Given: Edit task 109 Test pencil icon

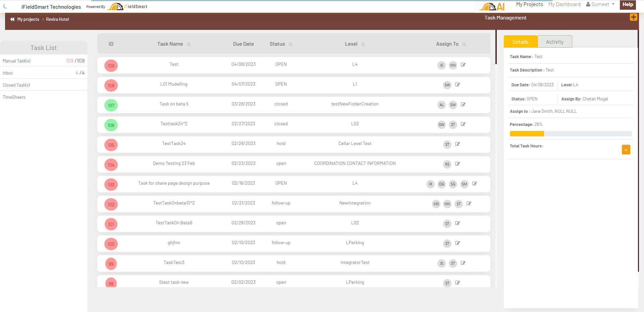Looking at the screenshot, I should tap(463, 65).
